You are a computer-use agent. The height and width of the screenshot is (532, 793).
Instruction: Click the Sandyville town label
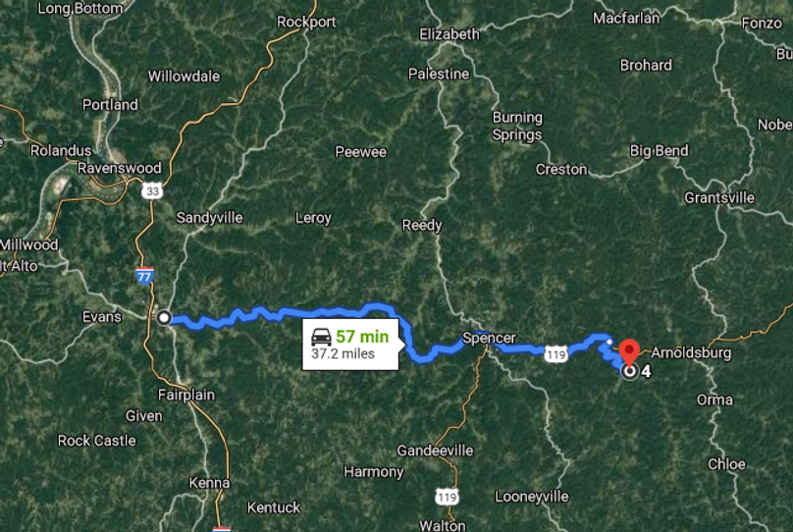[209, 218]
